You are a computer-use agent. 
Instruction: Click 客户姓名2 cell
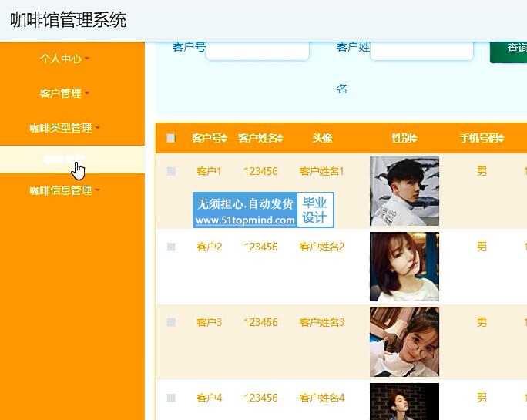(x=322, y=247)
